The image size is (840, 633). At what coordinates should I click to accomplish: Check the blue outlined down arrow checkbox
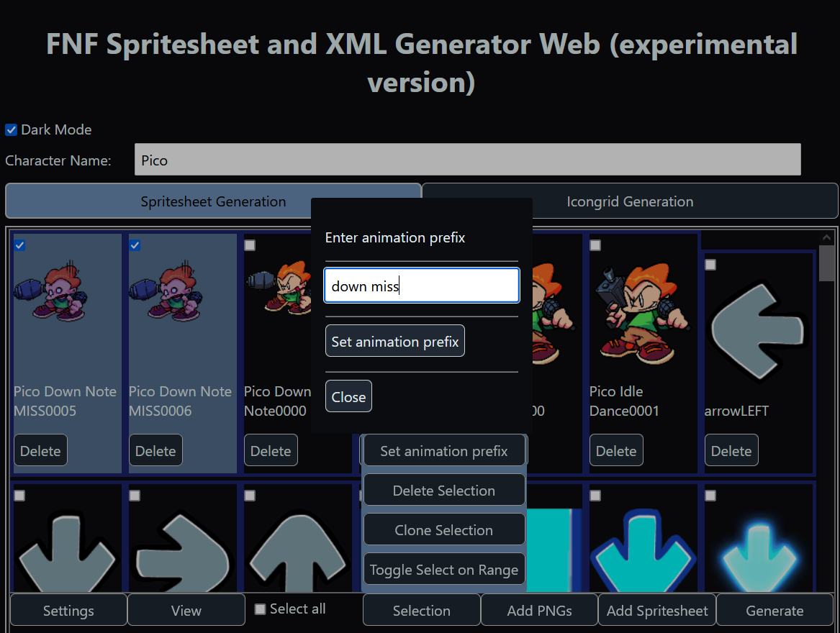(595, 496)
